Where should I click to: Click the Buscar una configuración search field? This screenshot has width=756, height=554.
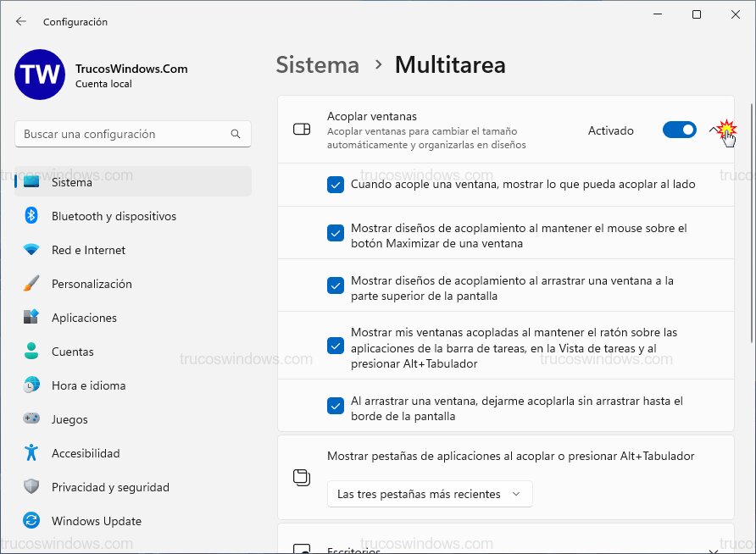132,134
